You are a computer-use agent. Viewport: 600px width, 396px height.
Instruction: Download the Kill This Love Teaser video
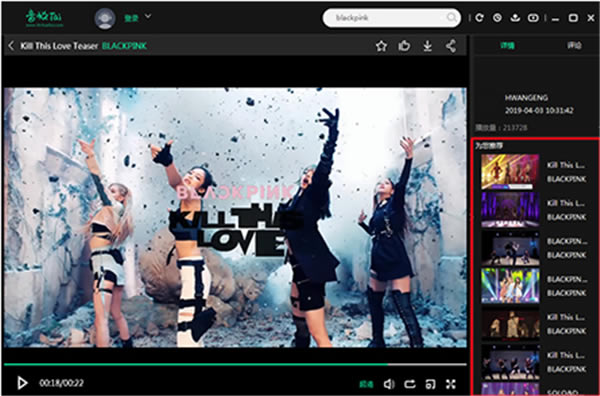[x=427, y=46]
